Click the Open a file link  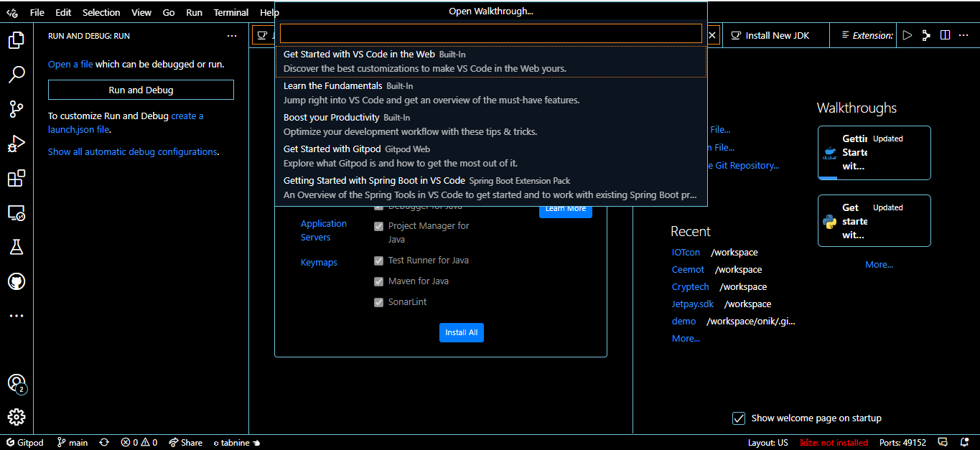click(x=70, y=65)
